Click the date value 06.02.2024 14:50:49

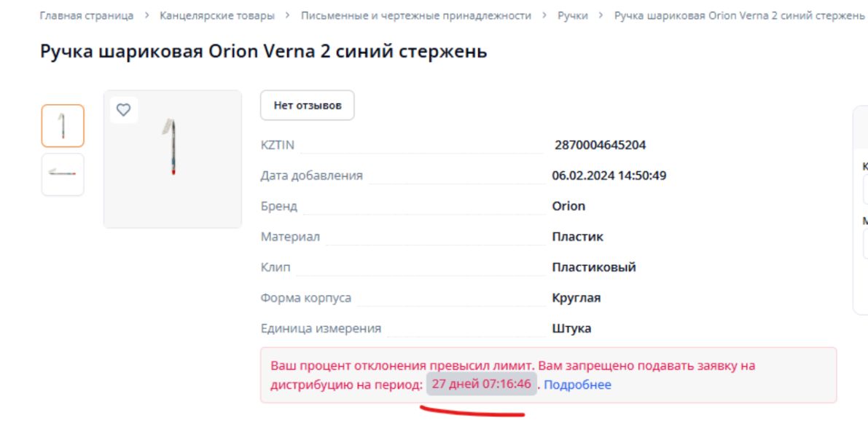[x=609, y=175]
